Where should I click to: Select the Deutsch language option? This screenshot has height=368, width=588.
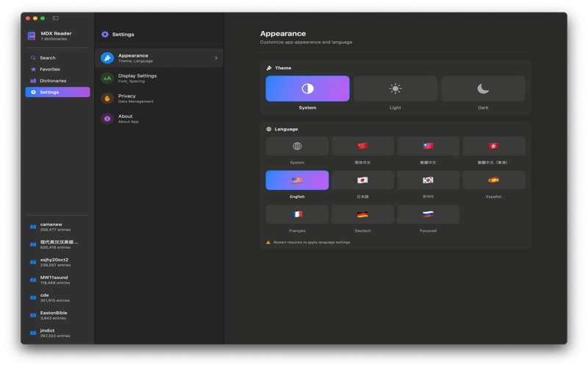tap(362, 214)
